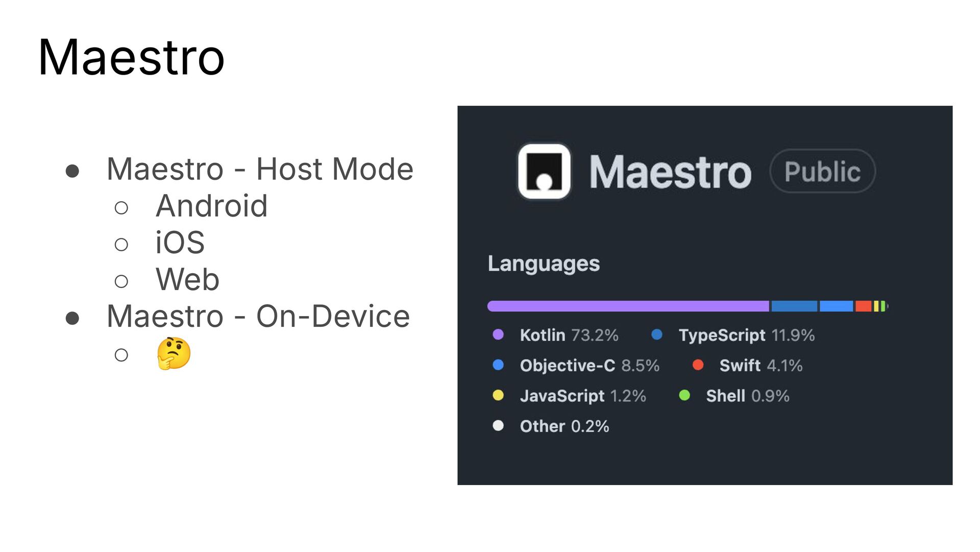Select the blue TypeScript language dot
The image size is (980, 552).
657,334
